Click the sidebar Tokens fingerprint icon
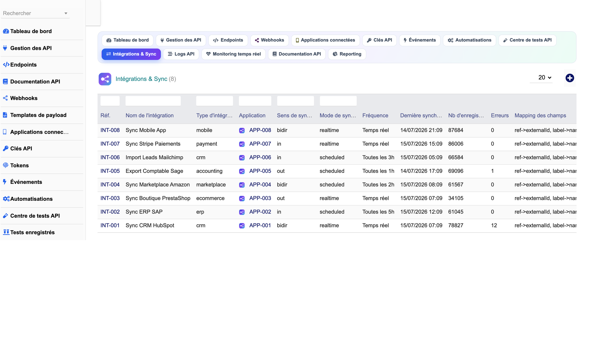This screenshot has height=364, width=589. [x=5, y=165]
